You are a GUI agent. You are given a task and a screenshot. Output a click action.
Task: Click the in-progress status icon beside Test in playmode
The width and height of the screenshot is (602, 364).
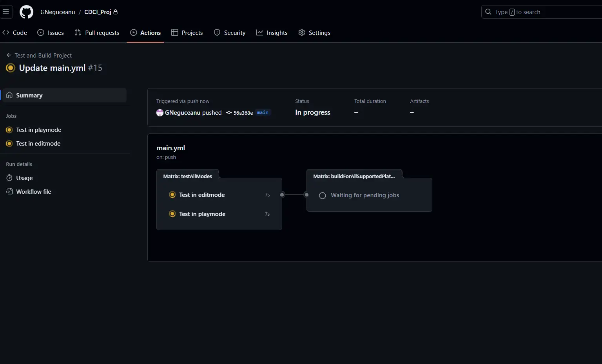point(9,130)
